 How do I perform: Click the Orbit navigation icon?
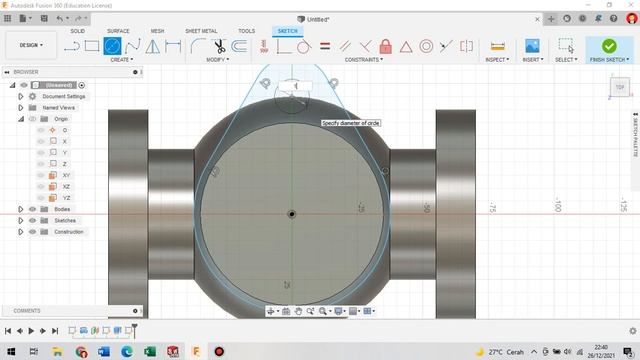tap(270, 311)
